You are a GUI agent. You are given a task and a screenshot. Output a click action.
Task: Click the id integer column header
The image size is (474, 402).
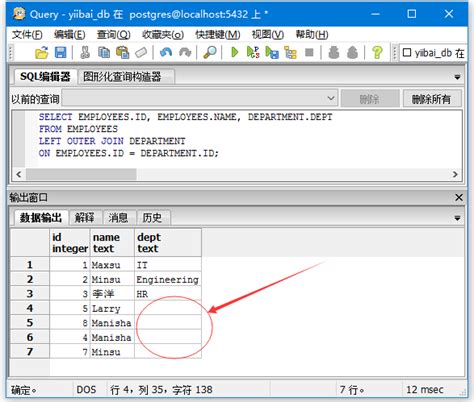point(70,243)
